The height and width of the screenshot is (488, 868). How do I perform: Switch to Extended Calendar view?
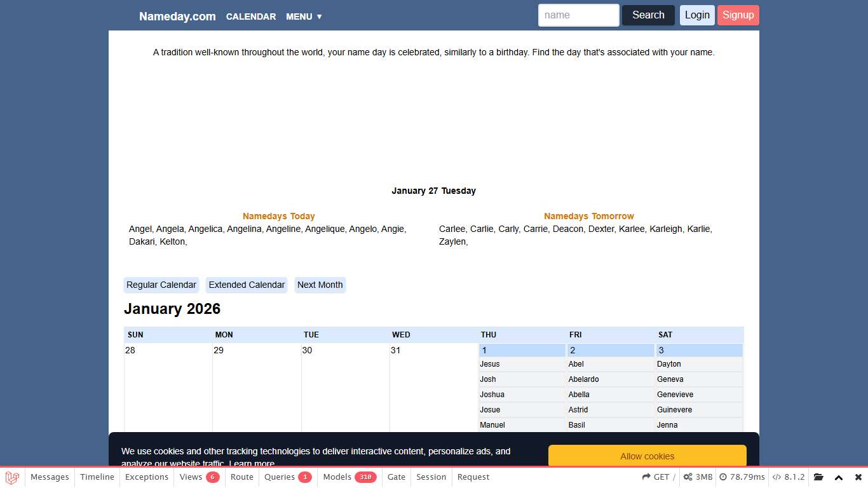point(247,285)
